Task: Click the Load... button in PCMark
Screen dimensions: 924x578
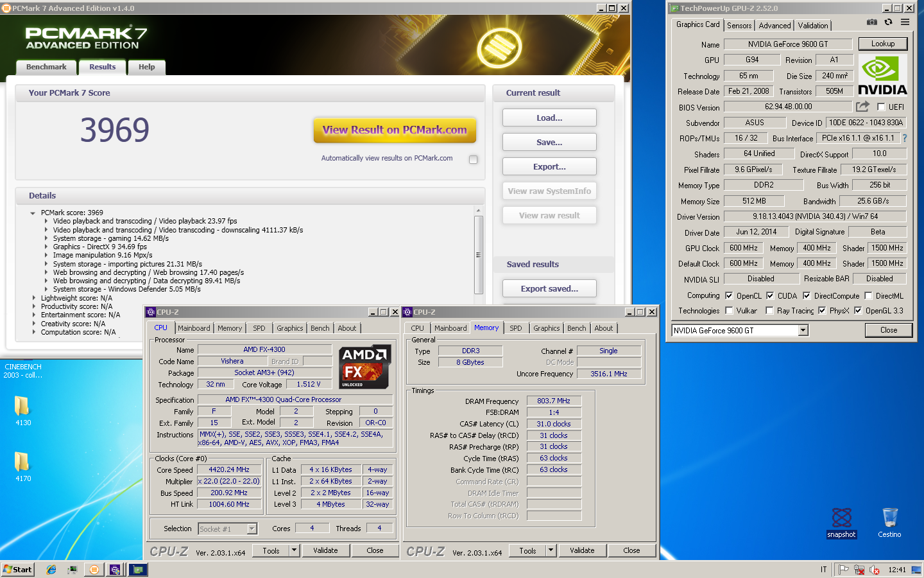Action: click(549, 118)
